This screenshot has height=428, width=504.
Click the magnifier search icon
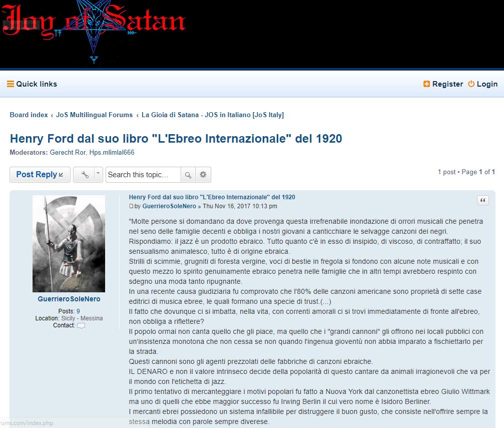(x=188, y=175)
